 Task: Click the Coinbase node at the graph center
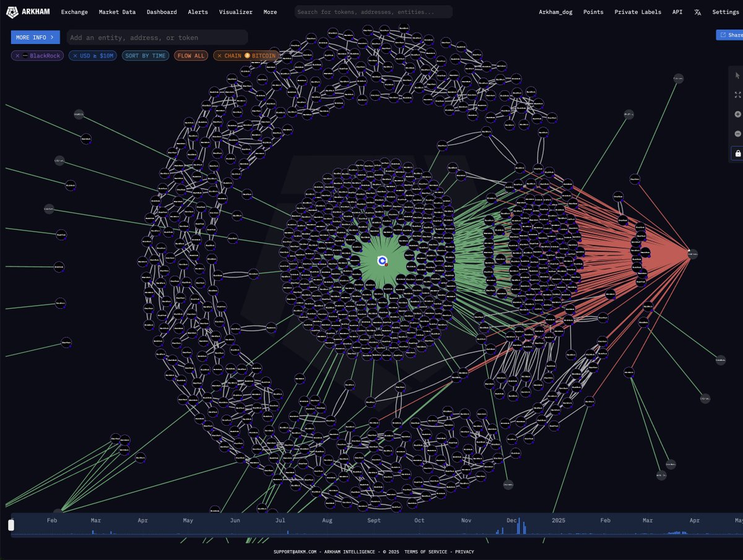(x=381, y=262)
